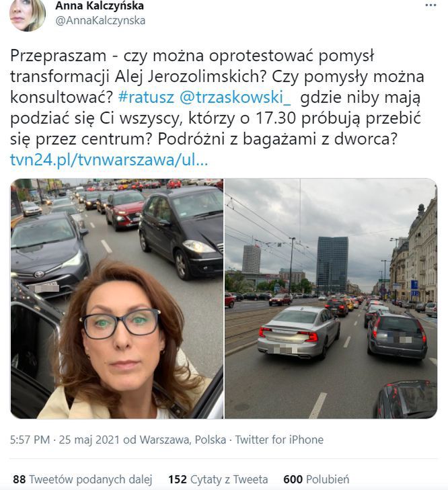View the left selfie traffic photo
Viewport: 448px width, 490px height.
tap(117, 298)
